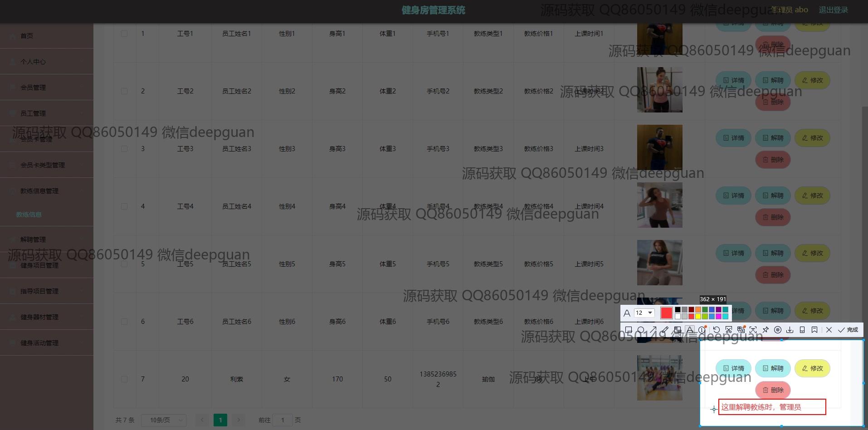Go to 首页 in the sidebar

coord(27,35)
